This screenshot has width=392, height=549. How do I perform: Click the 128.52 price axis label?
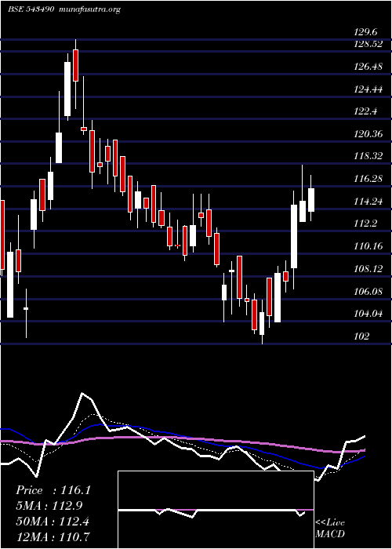[368, 45]
